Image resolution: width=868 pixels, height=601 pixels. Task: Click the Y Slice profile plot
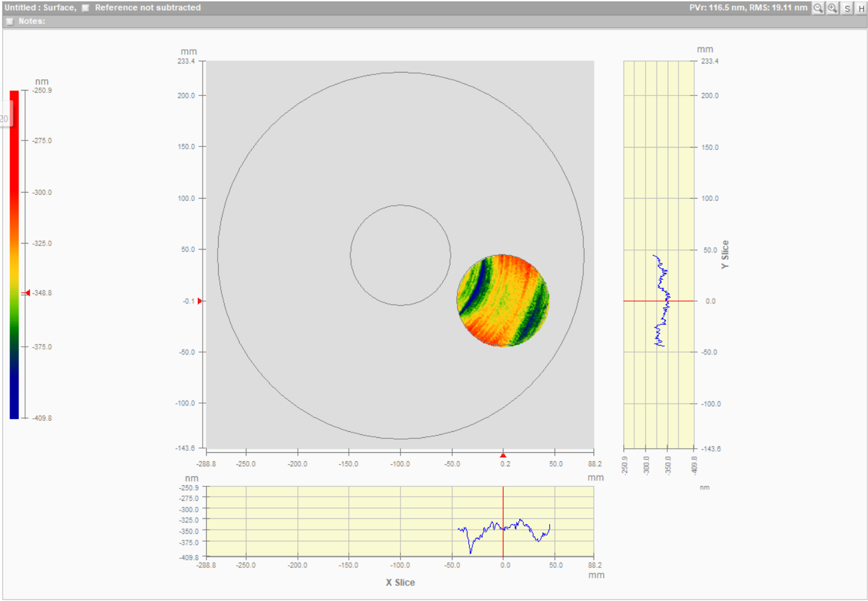tap(659, 254)
